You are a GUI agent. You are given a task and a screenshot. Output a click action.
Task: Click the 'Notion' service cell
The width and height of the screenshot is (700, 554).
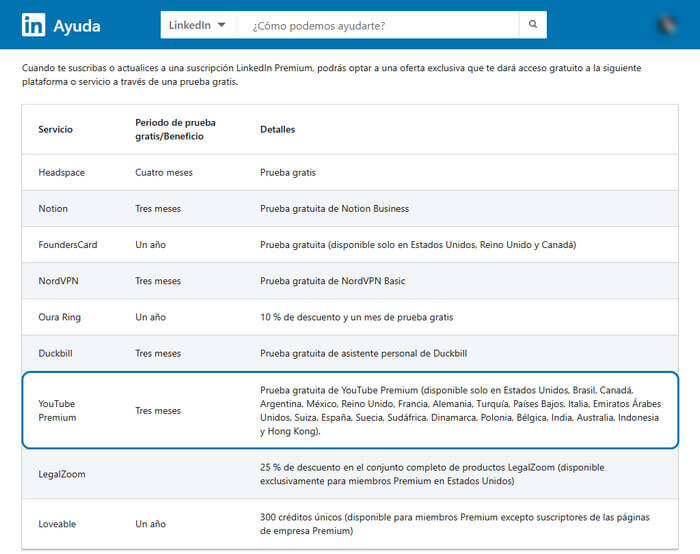pyautogui.click(x=53, y=208)
